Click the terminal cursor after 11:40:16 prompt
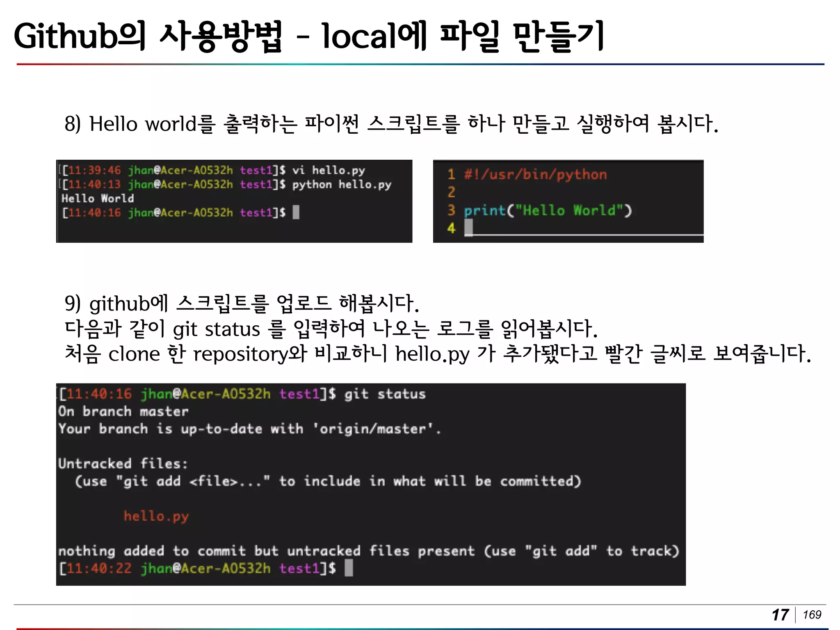Screen dimensions: 840x630 coord(296,212)
